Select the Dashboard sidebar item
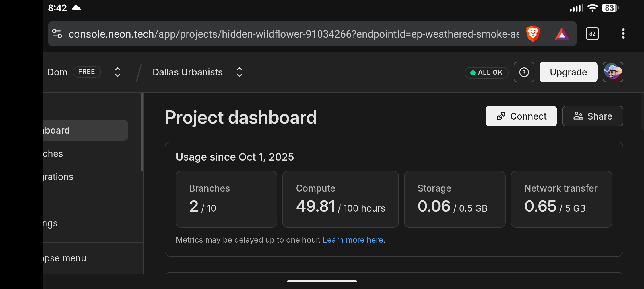 coord(85,130)
